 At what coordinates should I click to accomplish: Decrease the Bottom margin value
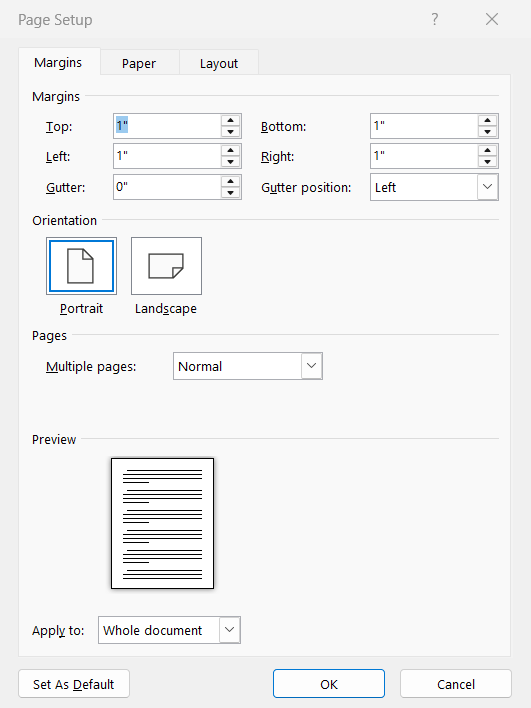tap(487, 131)
